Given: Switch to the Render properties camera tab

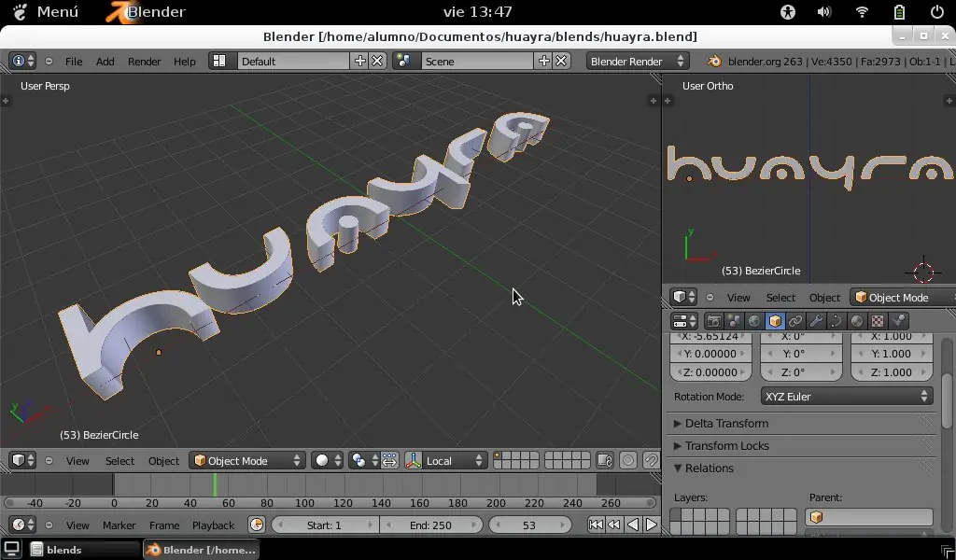Looking at the screenshot, I should 713,321.
